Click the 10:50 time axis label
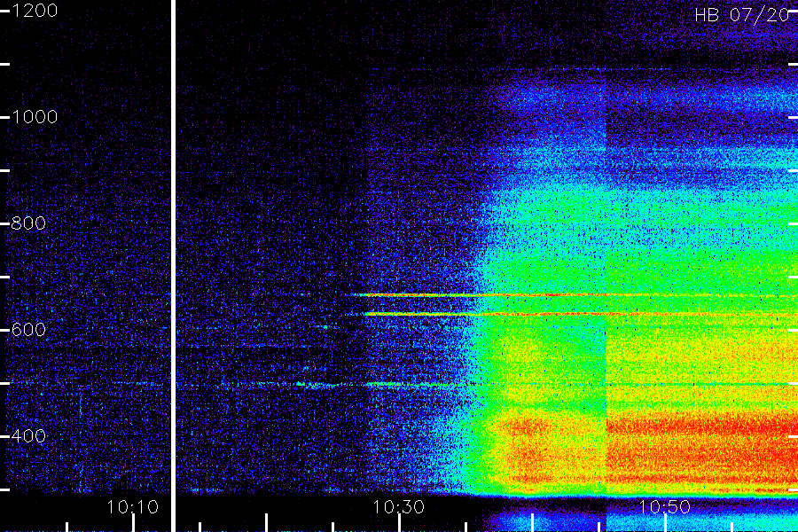 664,507
